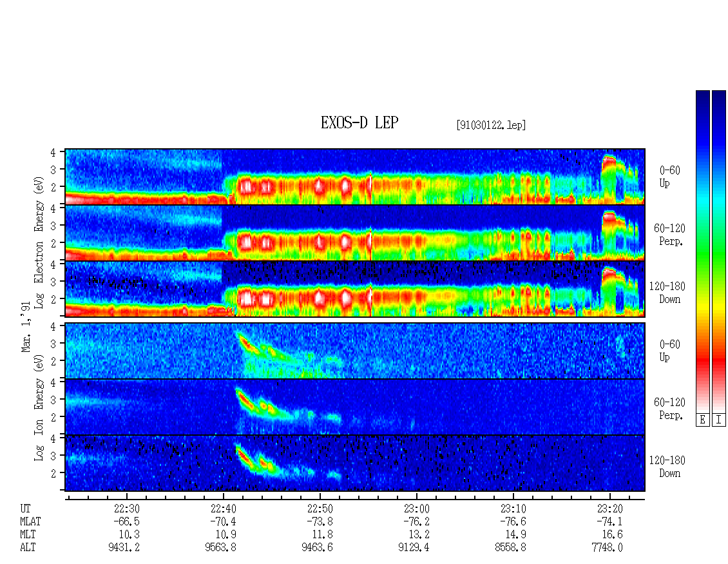Screen dimensions: 728x564
Task: Select the 22:50 UT tick label
Action: click(x=320, y=509)
